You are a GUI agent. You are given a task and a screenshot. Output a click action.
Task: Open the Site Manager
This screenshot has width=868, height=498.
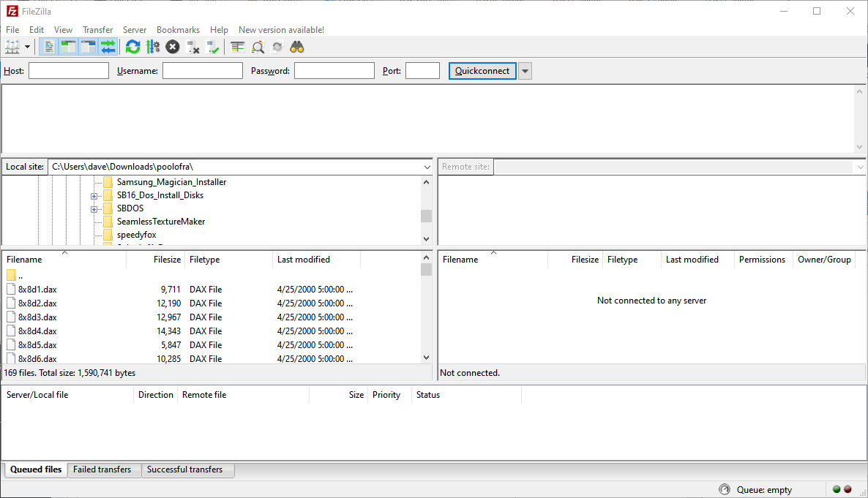pos(12,47)
